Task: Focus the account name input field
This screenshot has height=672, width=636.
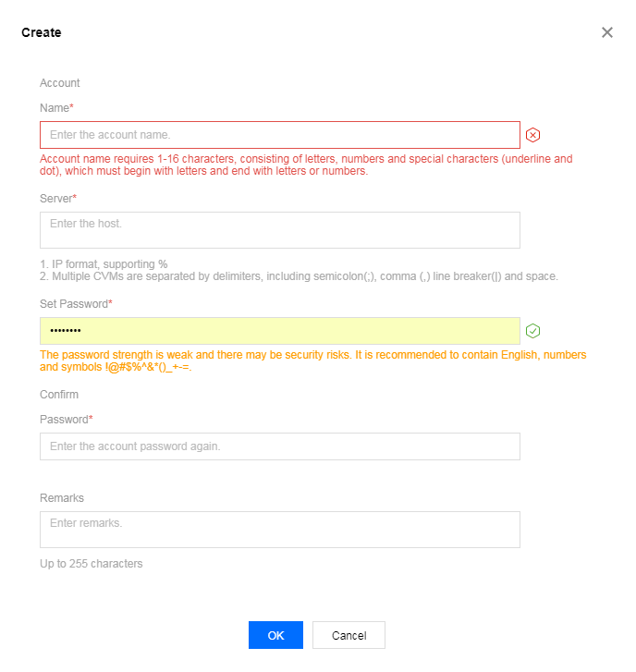Action: (x=280, y=135)
